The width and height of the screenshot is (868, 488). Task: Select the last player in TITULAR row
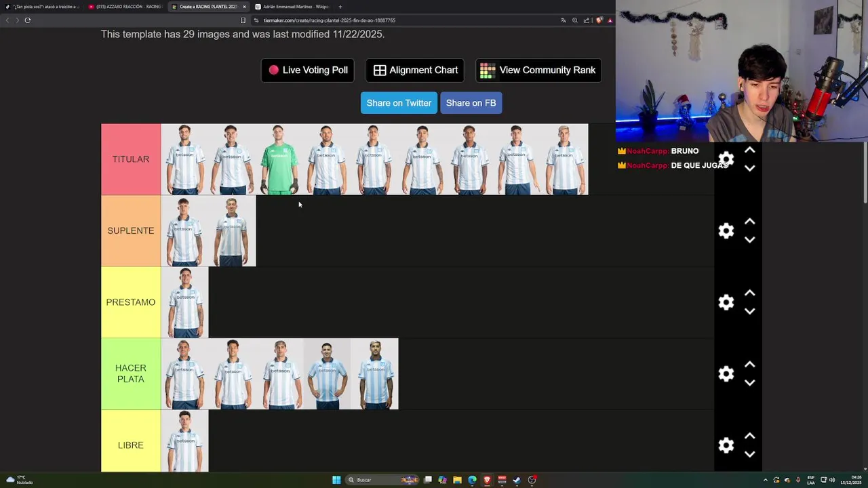click(565, 159)
